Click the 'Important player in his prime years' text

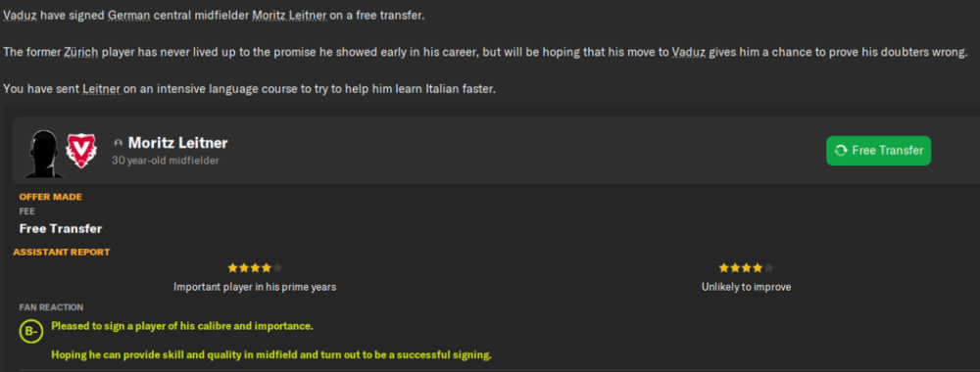(255, 287)
